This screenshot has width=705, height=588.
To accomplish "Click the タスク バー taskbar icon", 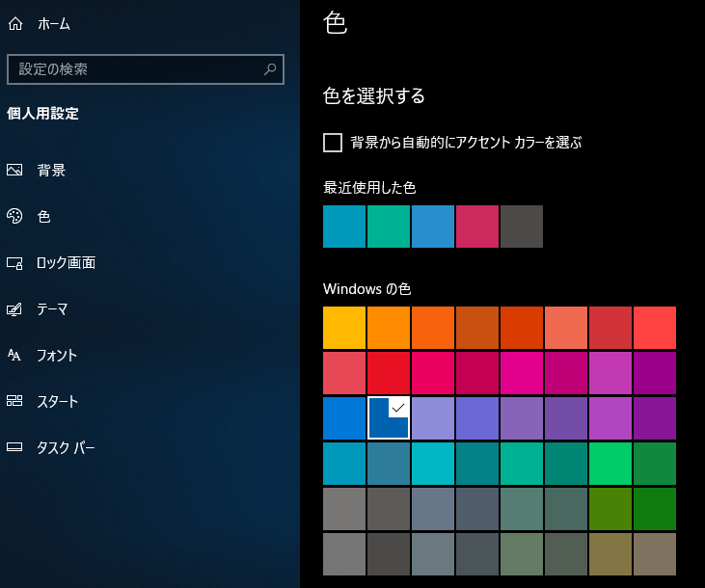I will (14, 447).
